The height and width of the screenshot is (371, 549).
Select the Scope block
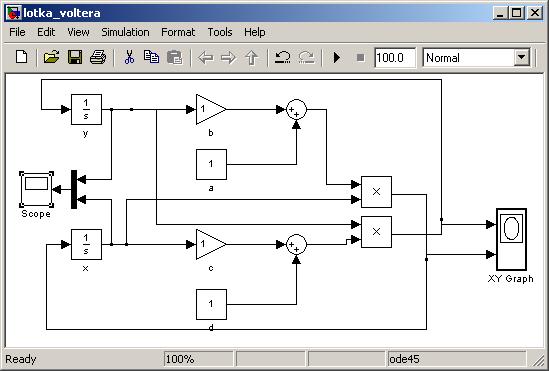click(x=36, y=189)
